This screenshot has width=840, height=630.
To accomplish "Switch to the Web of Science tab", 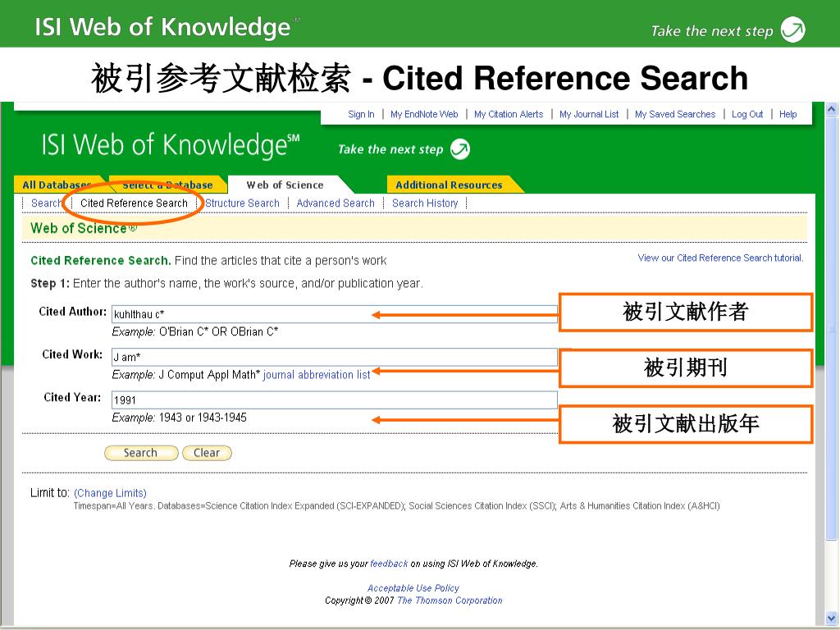I will (x=285, y=185).
